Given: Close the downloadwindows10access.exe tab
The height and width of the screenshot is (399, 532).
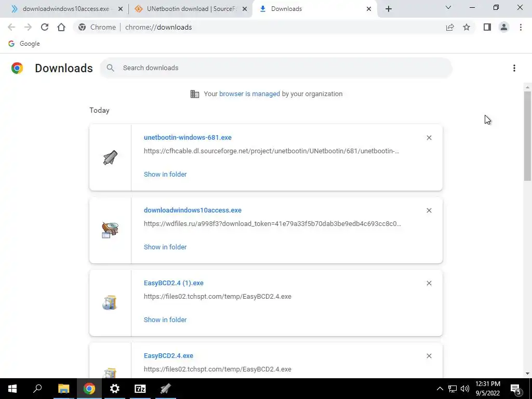Looking at the screenshot, I should (x=120, y=9).
